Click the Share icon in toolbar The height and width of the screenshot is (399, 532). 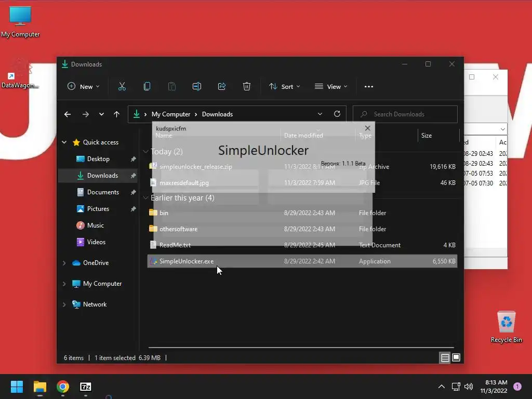222,87
